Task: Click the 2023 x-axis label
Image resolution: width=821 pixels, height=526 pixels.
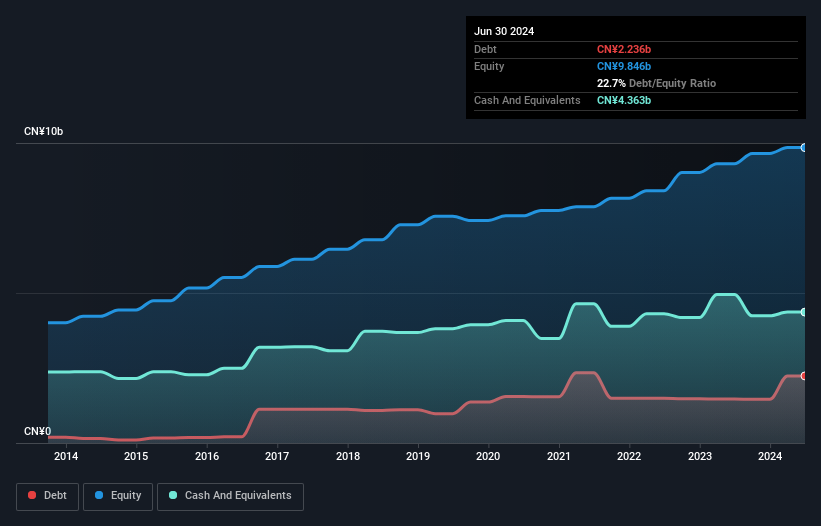Action: click(x=700, y=456)
